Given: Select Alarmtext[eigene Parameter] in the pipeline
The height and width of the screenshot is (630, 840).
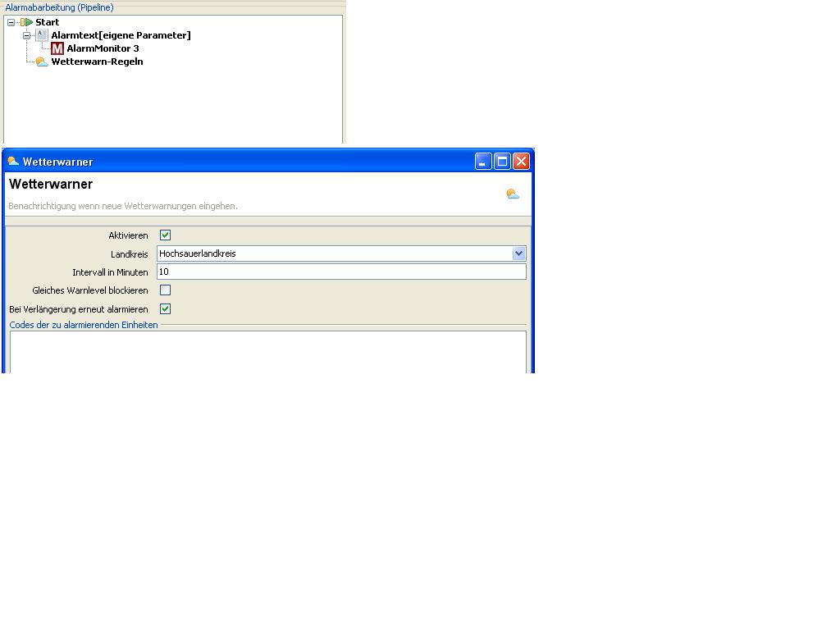Looking at the screenshot, I should (x=121, y=35).
